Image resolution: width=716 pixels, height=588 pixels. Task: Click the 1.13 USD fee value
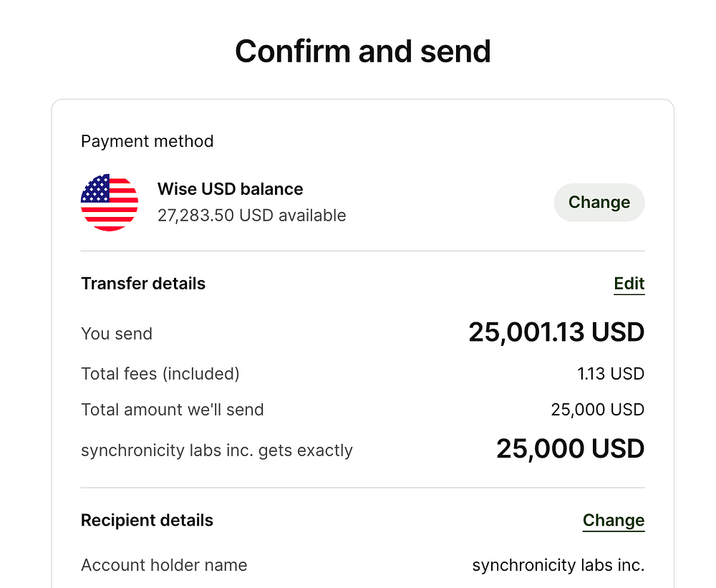coord(611,374)
